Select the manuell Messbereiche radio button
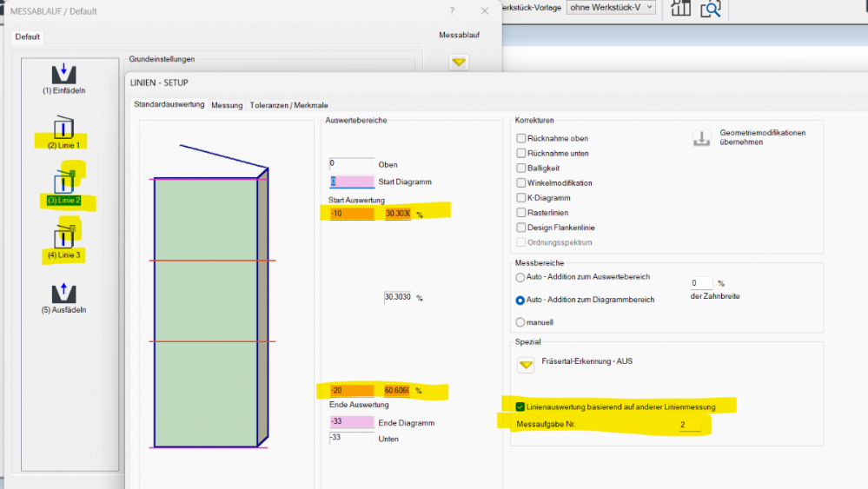 (x=520, y=322)
